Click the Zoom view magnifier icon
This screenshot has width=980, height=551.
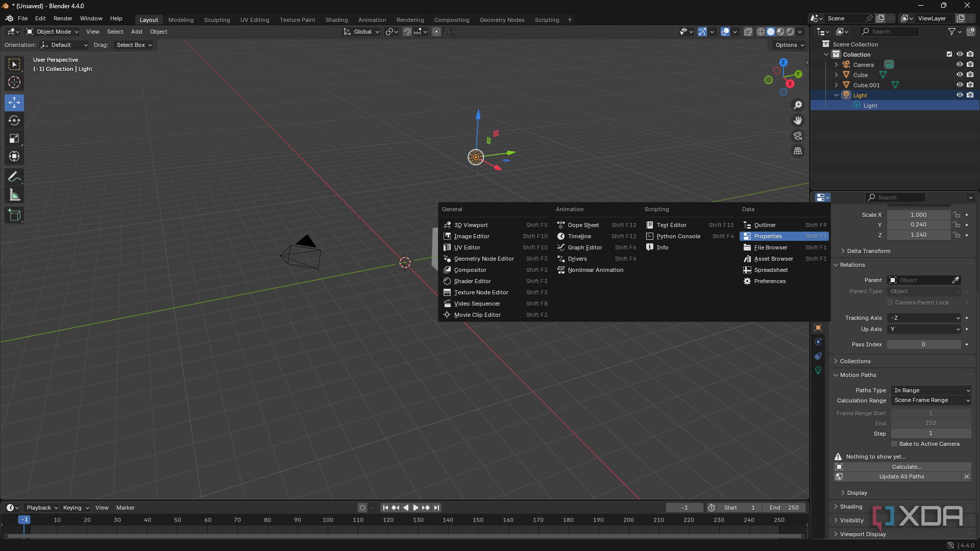798,105
